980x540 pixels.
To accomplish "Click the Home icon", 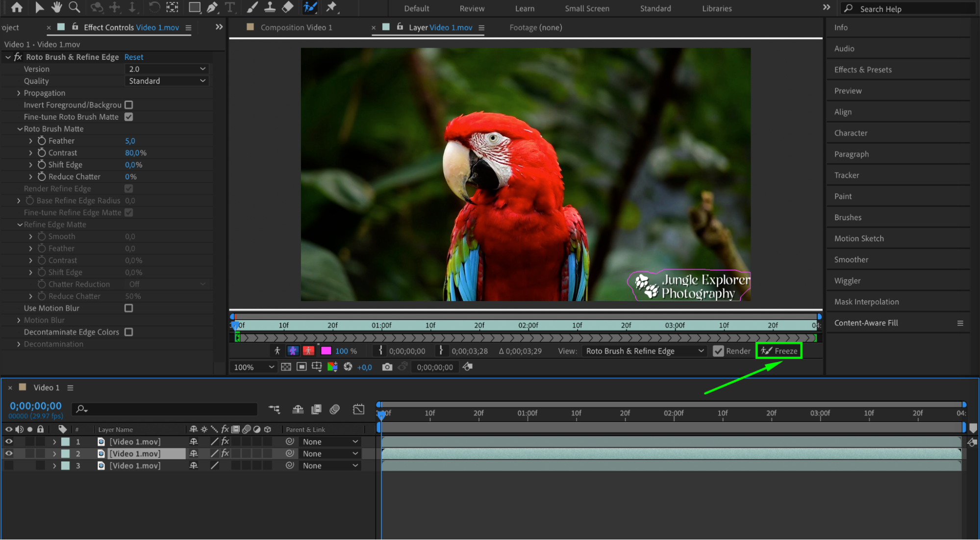I will tap(17, 7).
